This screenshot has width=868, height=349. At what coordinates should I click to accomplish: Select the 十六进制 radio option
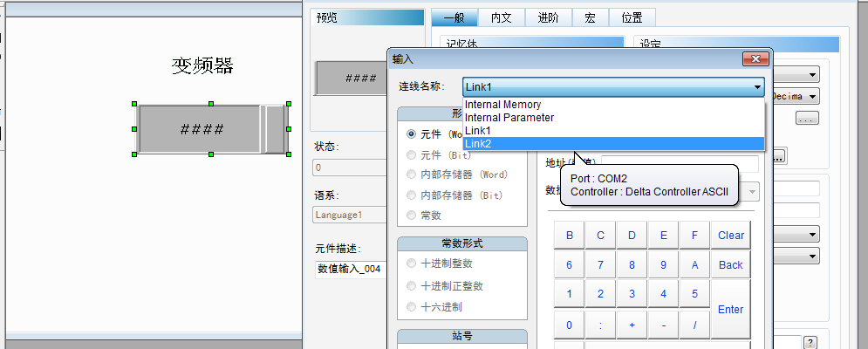tap(412, 306)
